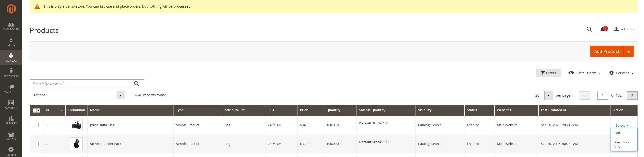Screen dimensions: 644x157
Task: Open the System sidebar menu
Action: tap(11, 151)
